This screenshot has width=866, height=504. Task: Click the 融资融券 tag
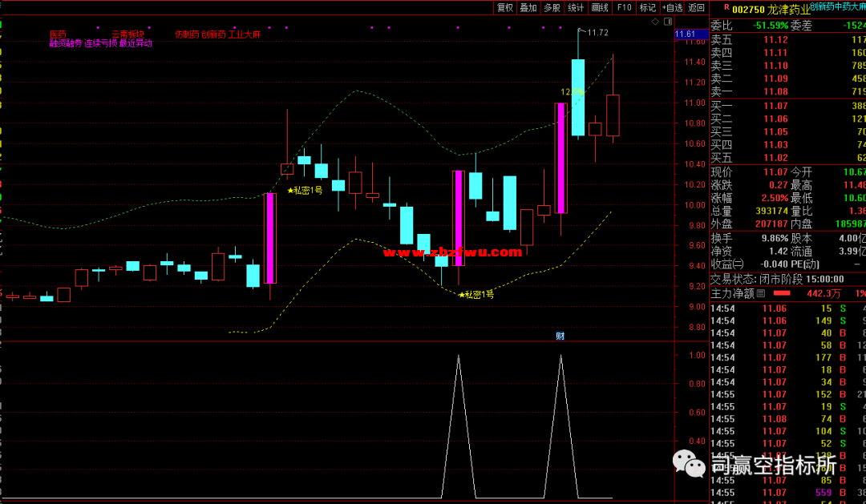[66, 43]
